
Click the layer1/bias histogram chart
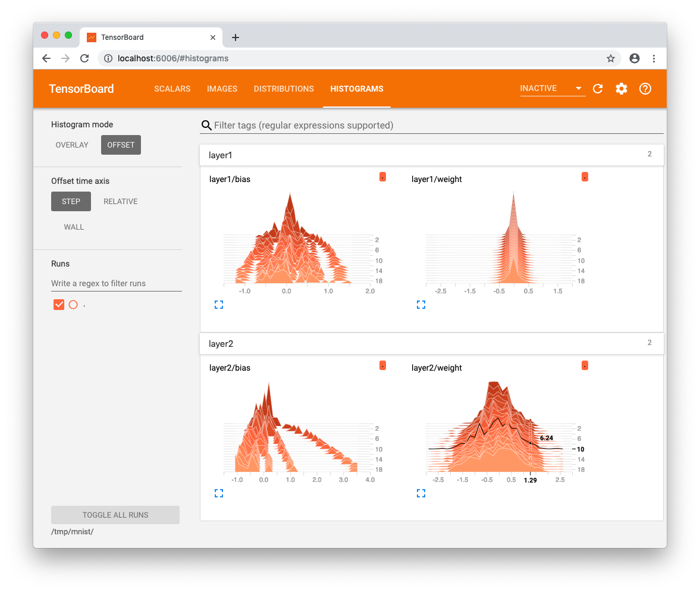point(297,243)
